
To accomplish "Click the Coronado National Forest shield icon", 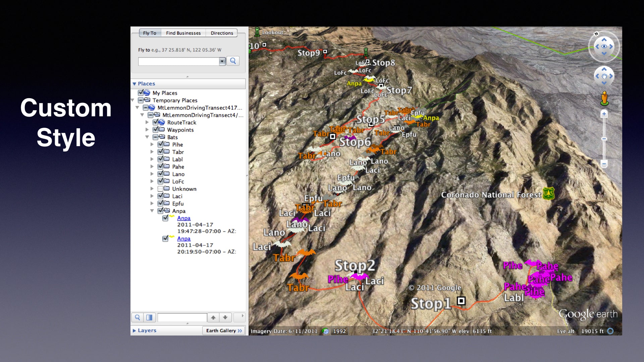I will tap(549, 193).
